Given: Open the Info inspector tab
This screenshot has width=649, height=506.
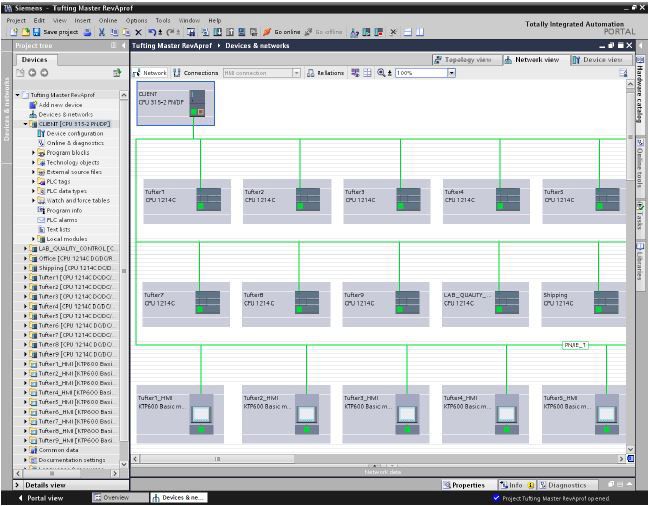Looking at the screenshot, I should (517, 485).
